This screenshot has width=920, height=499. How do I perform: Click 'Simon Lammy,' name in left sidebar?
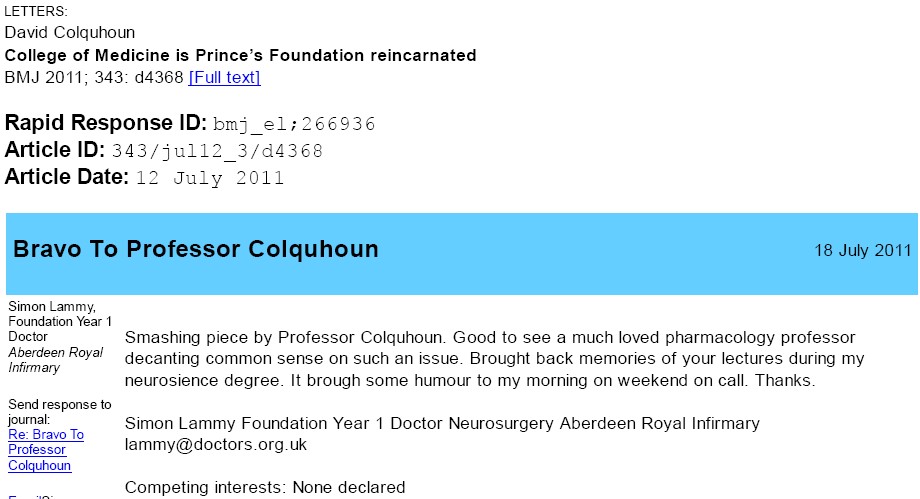pyautogui.click(x=52, y=306)
